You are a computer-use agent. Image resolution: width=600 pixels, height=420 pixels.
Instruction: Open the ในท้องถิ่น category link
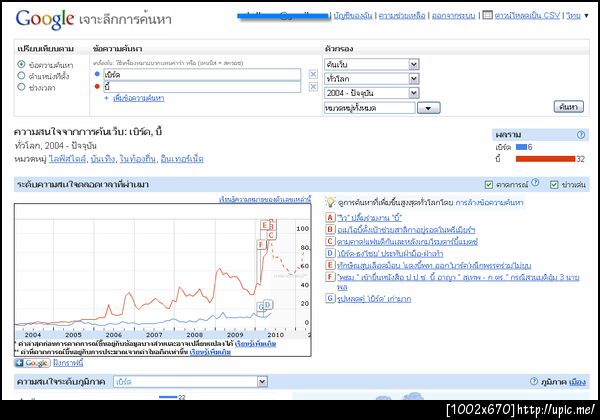tap(138, 158)
